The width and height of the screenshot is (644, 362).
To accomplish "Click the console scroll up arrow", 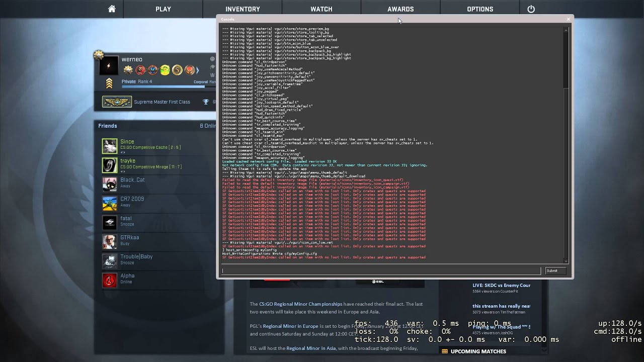I will [567, 30].
